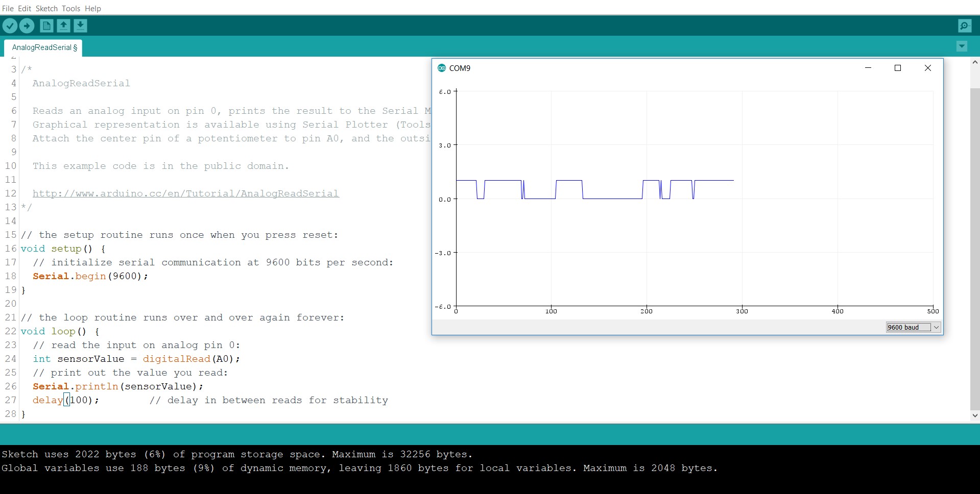Place cursor on delay(100) statement
The image size is (980, 494).
point(66,400)
